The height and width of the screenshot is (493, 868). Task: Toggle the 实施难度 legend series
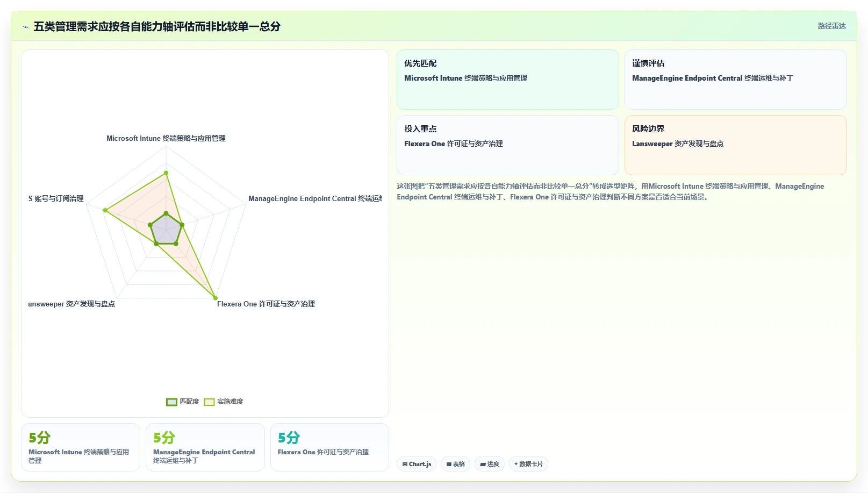224,402
